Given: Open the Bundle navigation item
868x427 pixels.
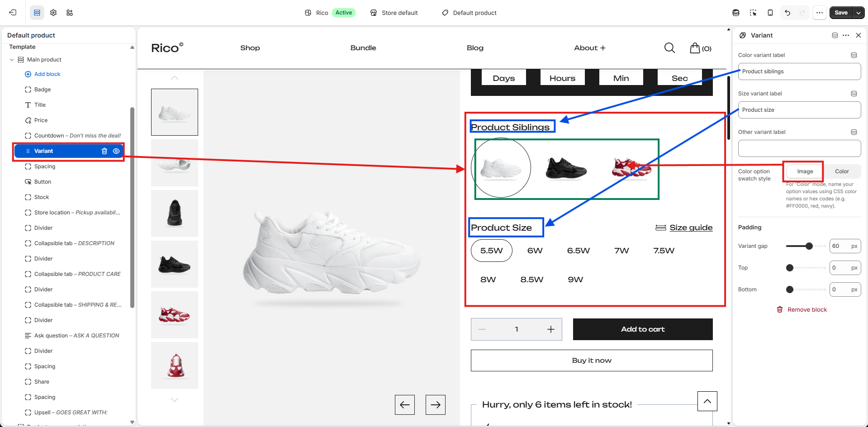Looking at the screenshot, I should pos(363,48).
